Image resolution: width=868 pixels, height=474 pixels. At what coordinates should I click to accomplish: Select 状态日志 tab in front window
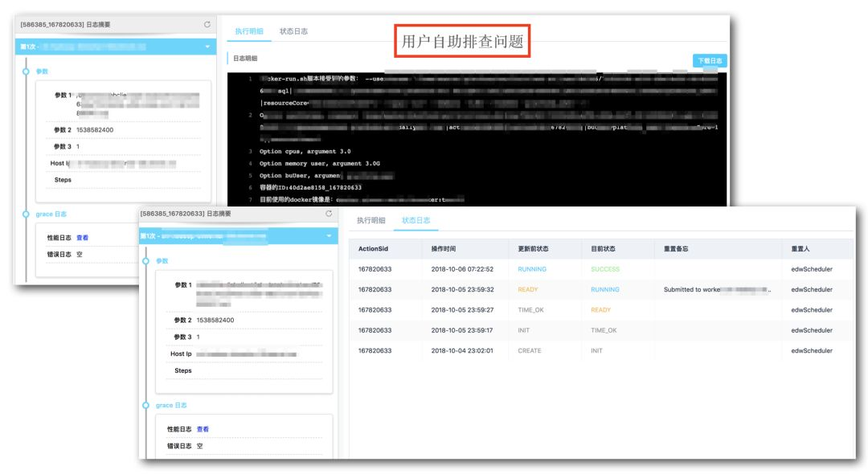click(416, 220)
